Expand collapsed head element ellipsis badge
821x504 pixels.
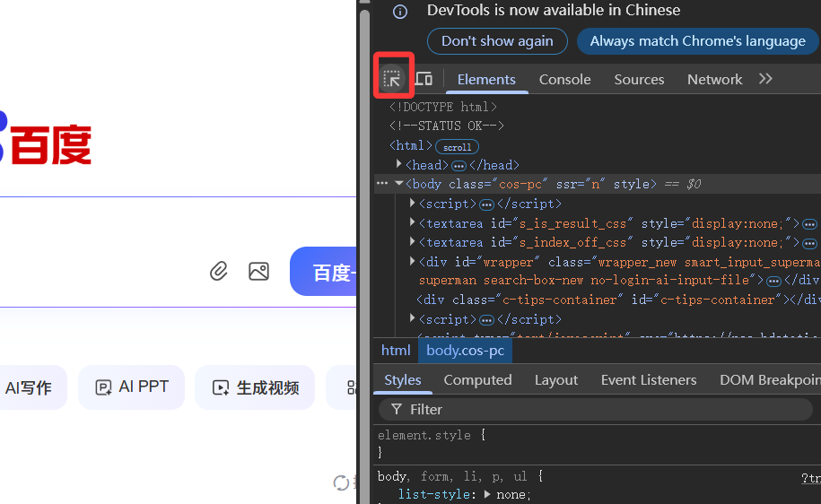(x=459, y=166)
